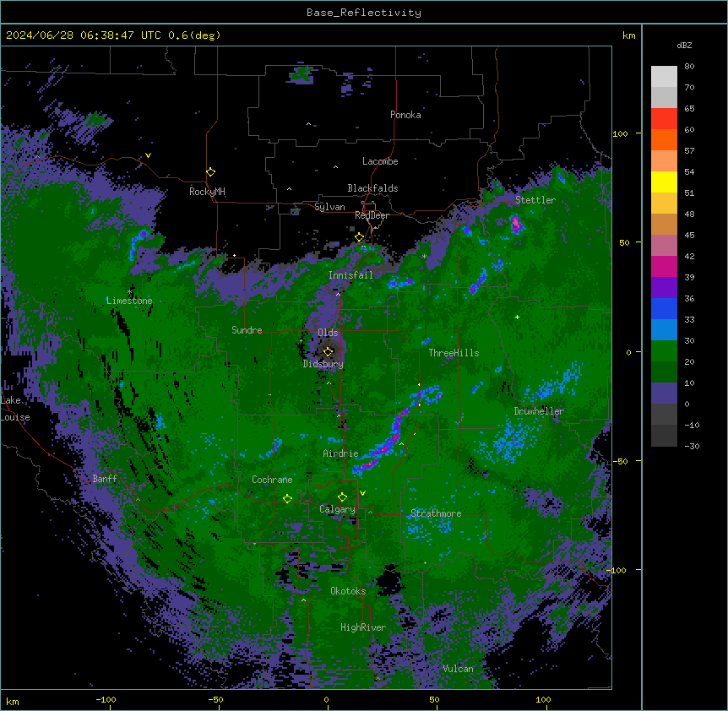Click the Limestone label
Viewport: 728px width, 711px height.
tap(129, 301)
